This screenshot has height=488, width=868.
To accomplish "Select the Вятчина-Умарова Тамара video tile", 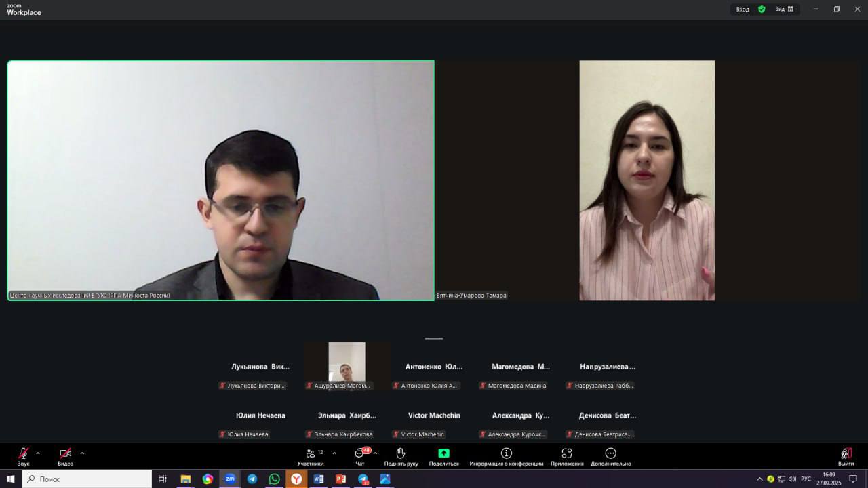I will click(x=646, y=180).
